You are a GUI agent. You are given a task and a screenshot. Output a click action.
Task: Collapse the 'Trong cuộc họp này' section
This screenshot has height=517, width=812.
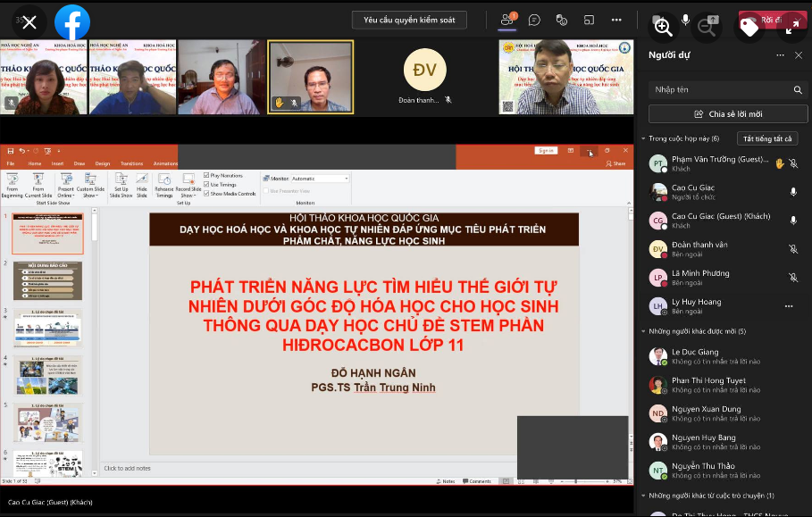click(x=643, y=138)
